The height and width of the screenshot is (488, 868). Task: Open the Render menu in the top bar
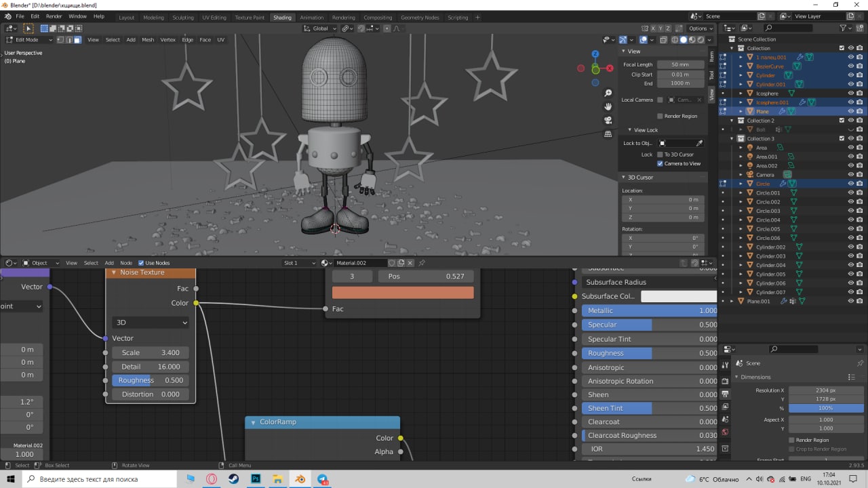point(54,16)
